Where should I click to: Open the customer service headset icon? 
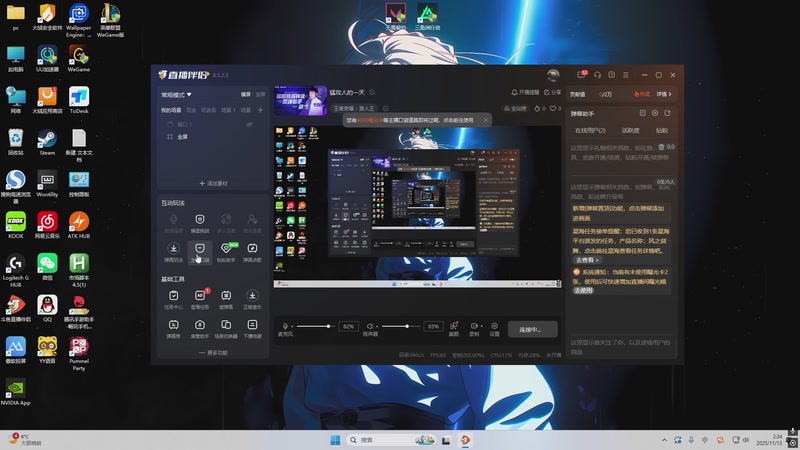click(x=597, y=75)
